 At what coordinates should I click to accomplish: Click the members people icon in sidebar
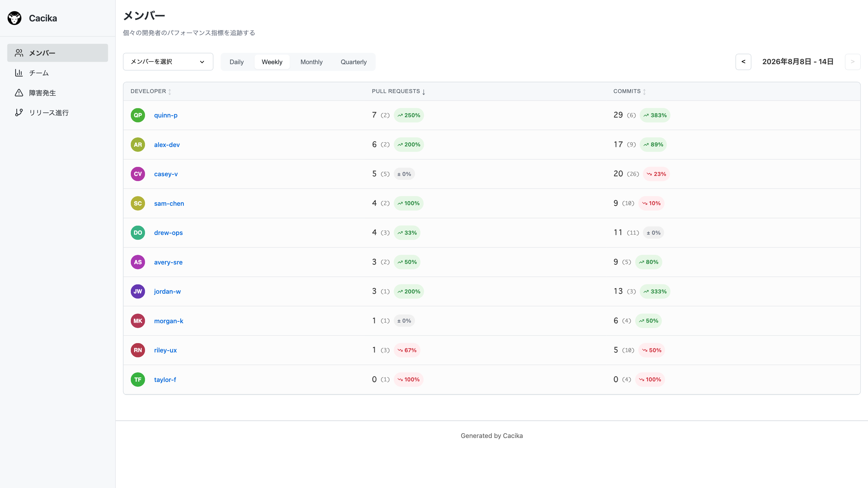tap(19, 53)
